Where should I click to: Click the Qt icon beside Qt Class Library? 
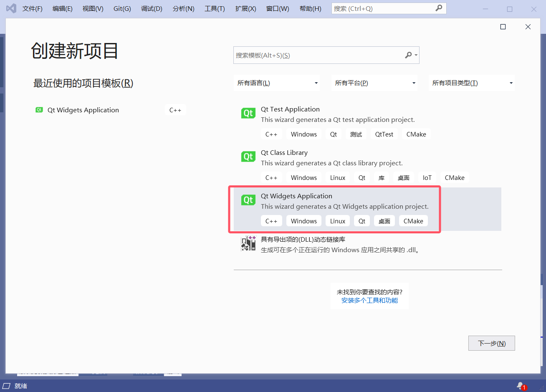pyautogui.click(x=248, y=156)
